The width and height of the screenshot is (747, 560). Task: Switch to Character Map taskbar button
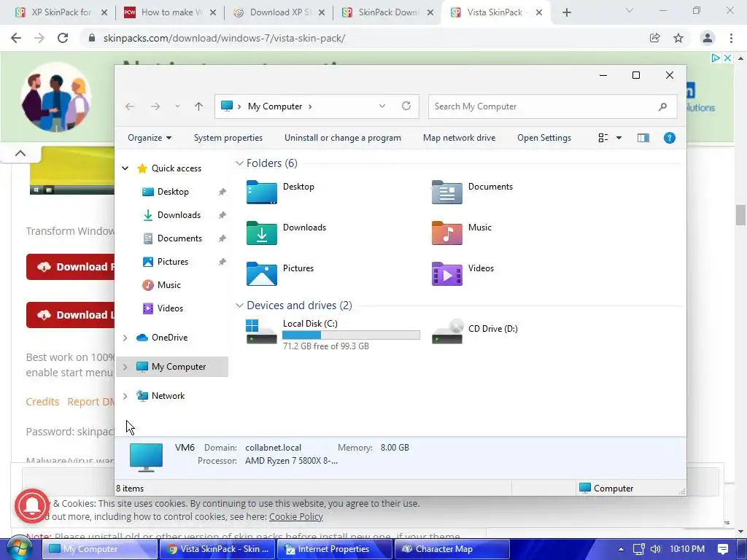click(x=452, y=549)
